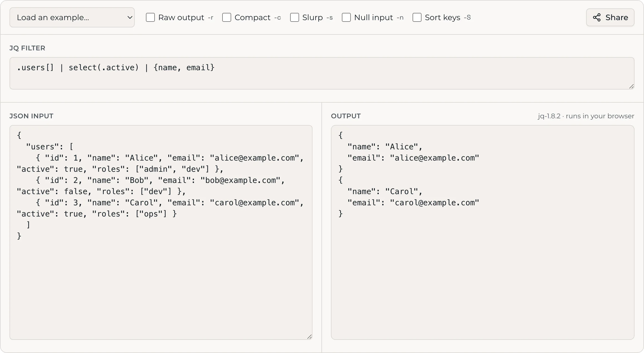Click the "name": "Carol" line in output

click(x=385, y=192)
